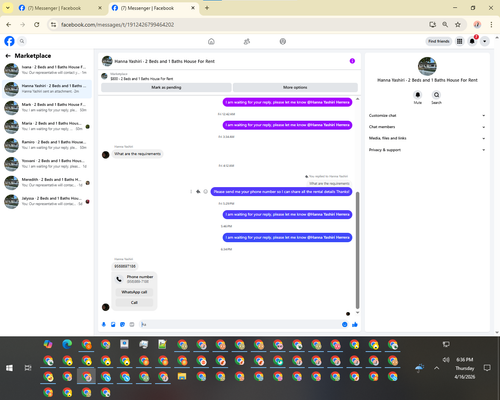
Task: Open the Mark conversation
Action: tap(47, 108)
